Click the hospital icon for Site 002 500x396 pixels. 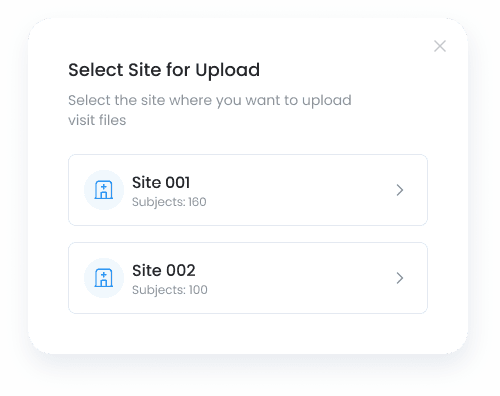(104, 278)
